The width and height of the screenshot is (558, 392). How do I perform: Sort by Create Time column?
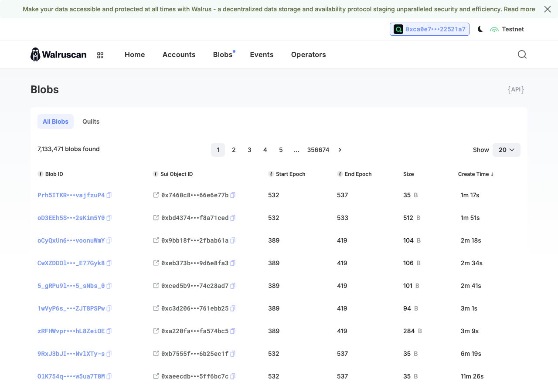[x=476, y=174]
